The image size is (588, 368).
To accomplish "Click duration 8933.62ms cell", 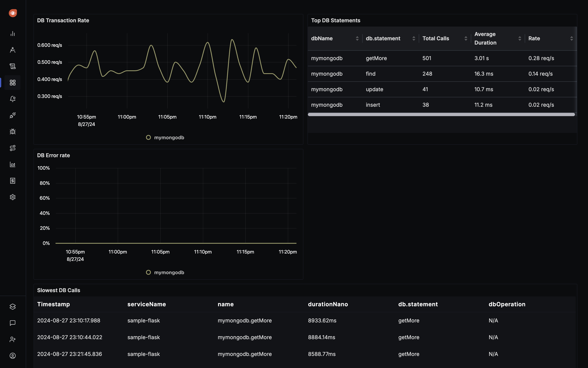I will pos(322,321).
